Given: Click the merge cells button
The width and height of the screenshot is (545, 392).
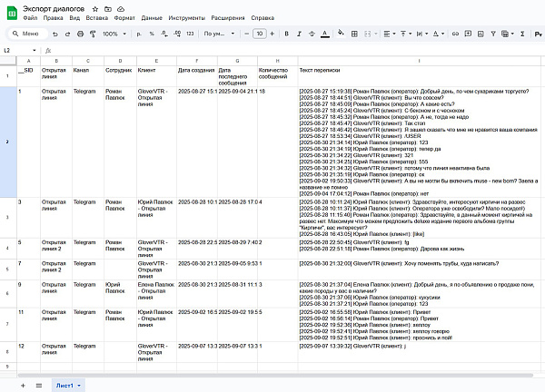Looking at the screenshot, I should click(367, 34).
